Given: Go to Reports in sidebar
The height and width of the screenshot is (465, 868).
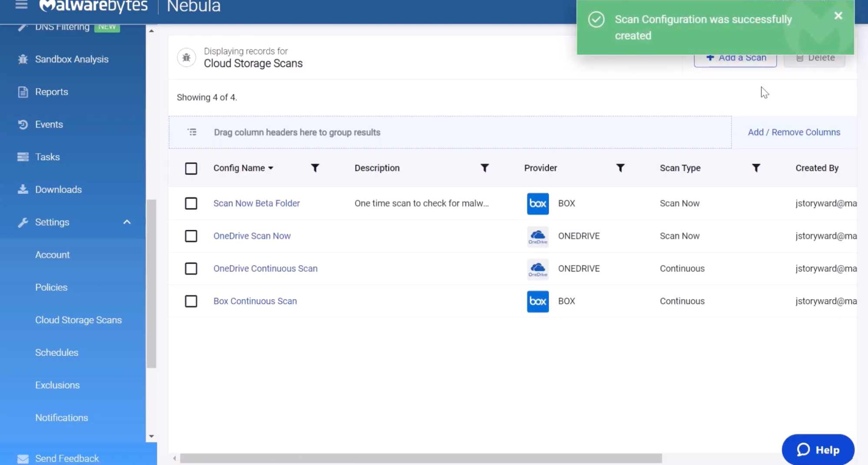Looking at the screenshot, I should (x=51, y=92).
